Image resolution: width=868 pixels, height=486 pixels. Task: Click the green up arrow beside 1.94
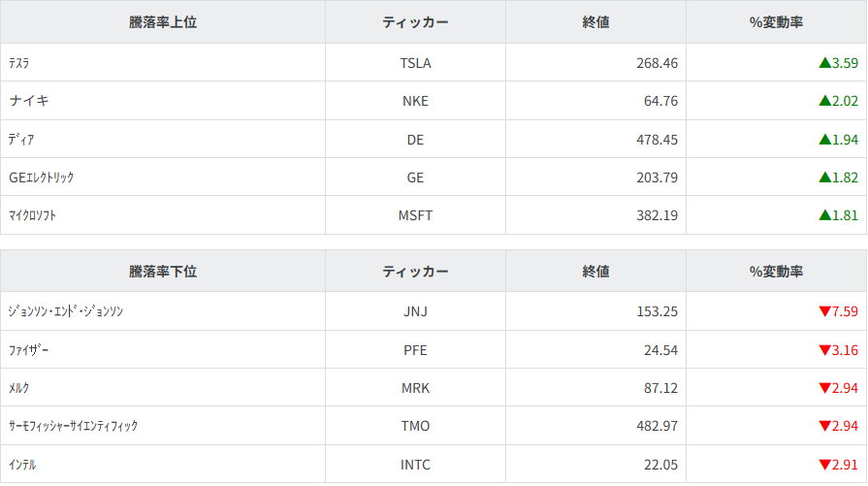click(824, 140)
